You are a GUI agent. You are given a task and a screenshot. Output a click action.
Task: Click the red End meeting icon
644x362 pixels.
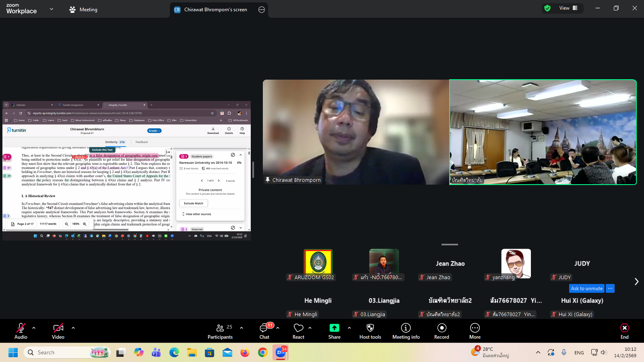coord(624,328)
